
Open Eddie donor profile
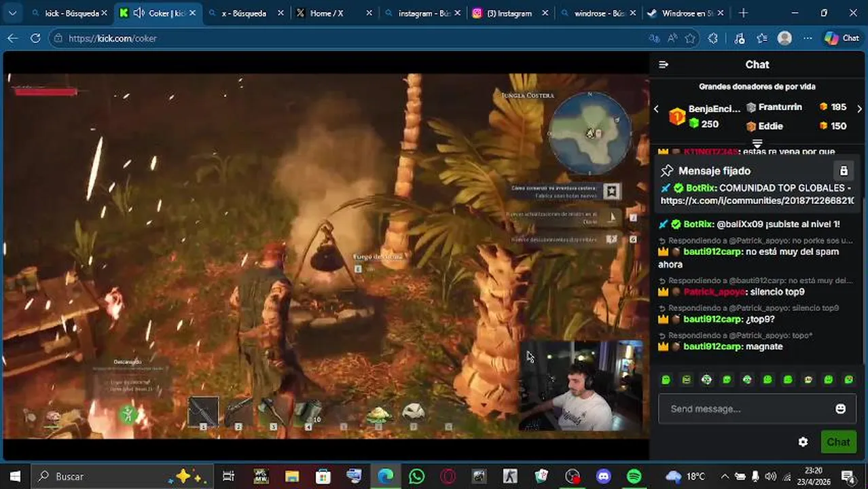(x=770, y=126)
